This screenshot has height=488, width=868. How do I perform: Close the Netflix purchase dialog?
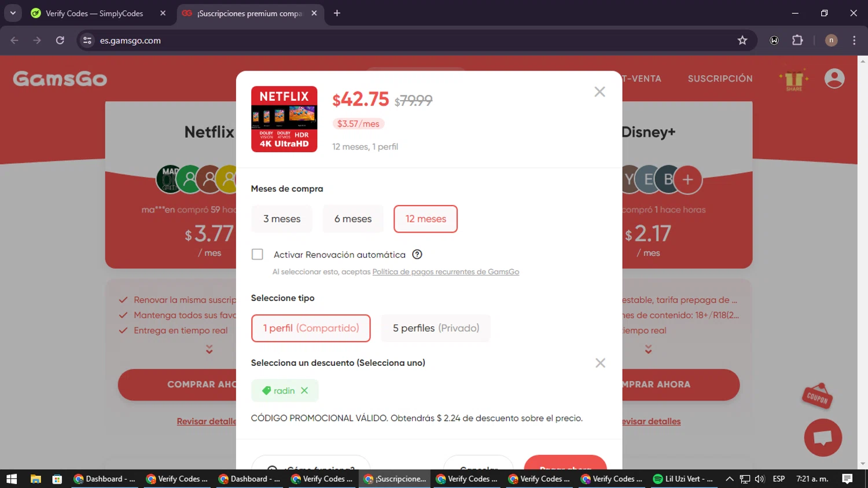click(599, 92)
